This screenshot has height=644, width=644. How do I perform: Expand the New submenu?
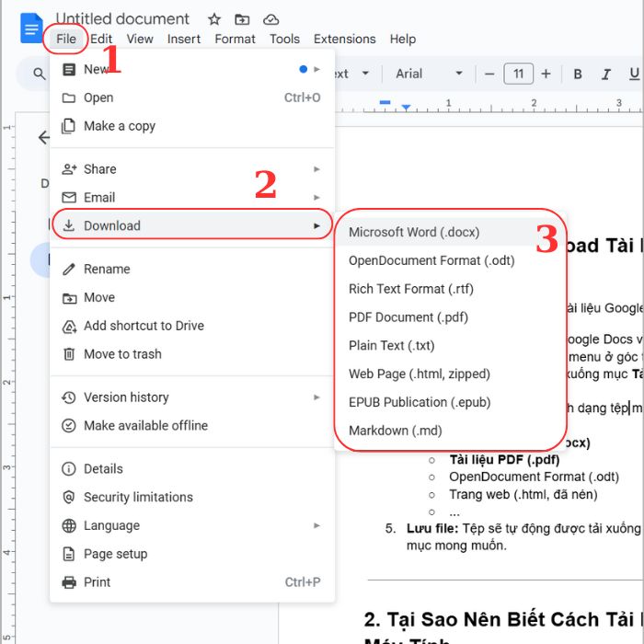[191, 69]
